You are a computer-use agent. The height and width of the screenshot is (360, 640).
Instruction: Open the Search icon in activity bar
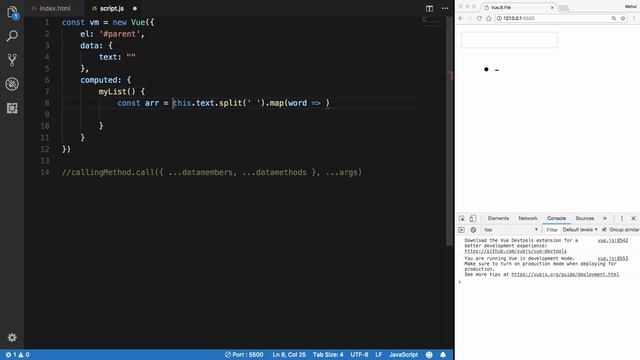[12, 36]
